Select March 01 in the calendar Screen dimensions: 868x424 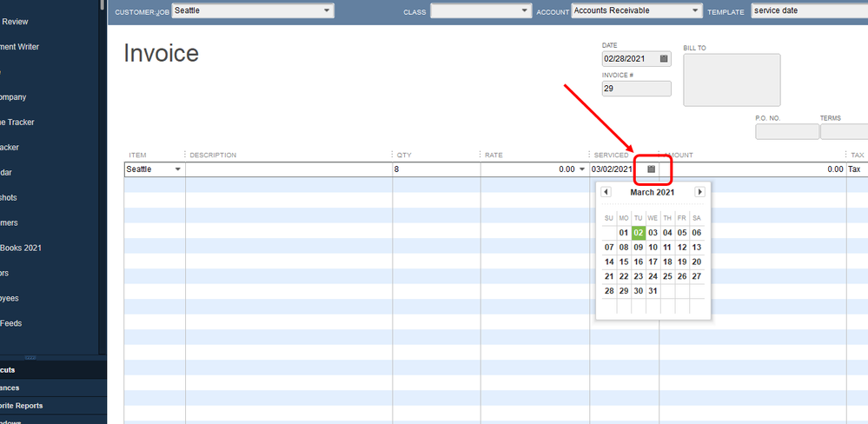[x=624, y=233]
